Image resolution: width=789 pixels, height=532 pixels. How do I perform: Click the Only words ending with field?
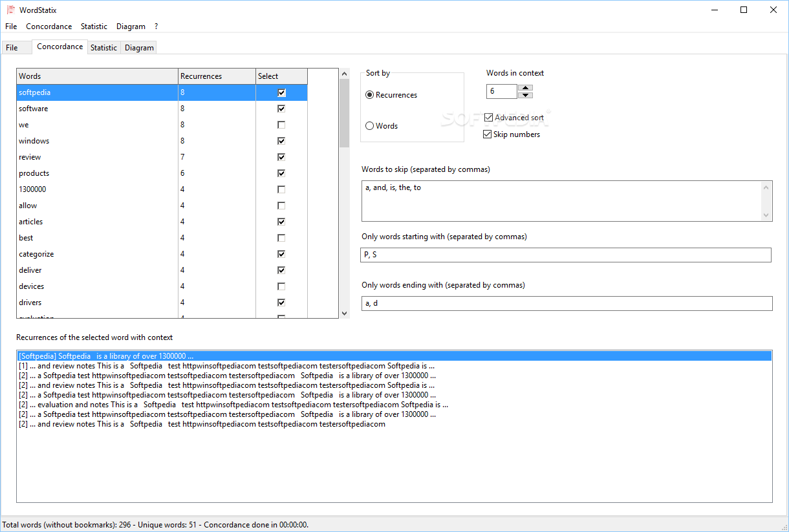pos(566,303)
